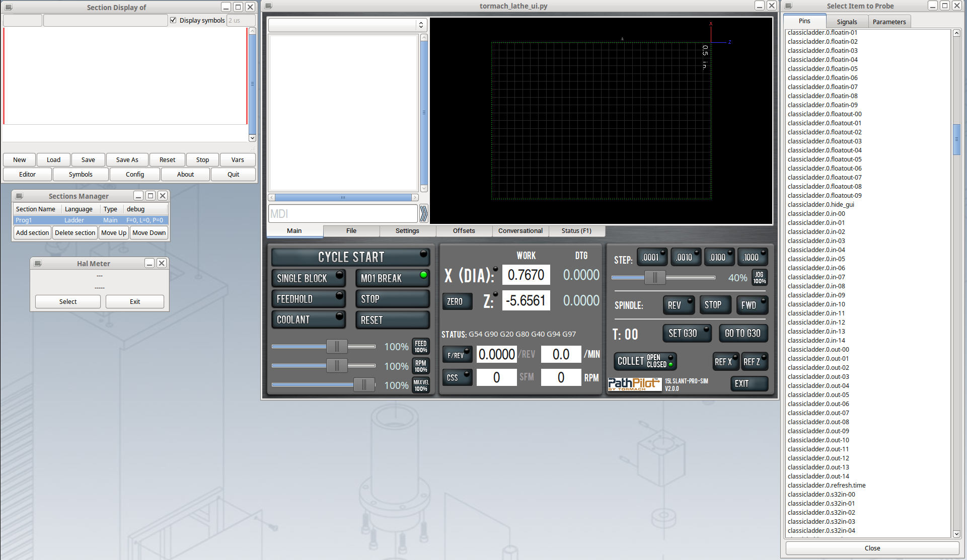This screenshot has width=967, height=560.
Task: Select the .0010 jog step size
Action: 686,257
